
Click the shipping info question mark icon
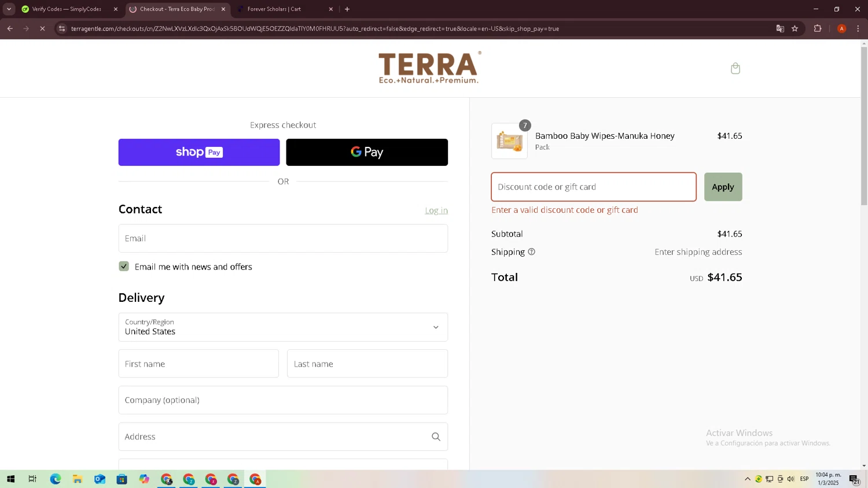531,252
